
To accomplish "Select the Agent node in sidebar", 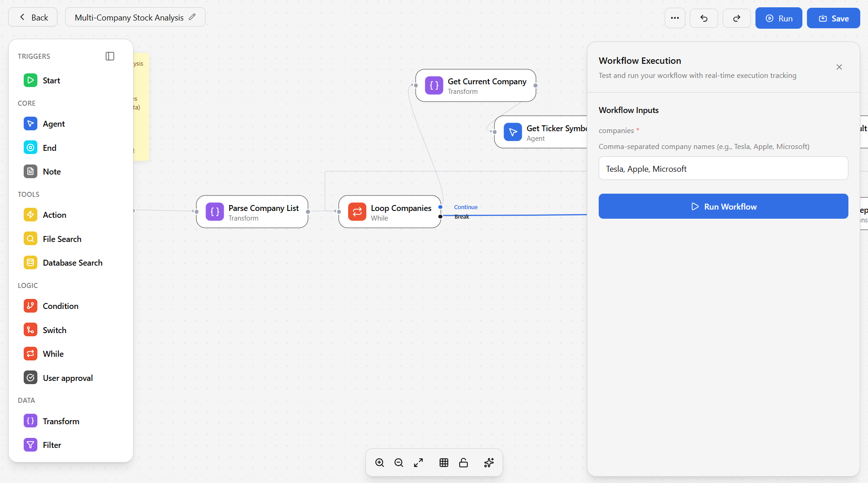I will point(54,124).
